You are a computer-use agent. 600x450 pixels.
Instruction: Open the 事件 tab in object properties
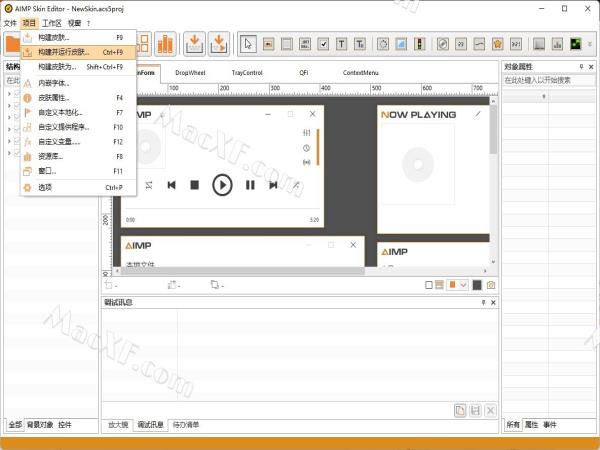click(550, 425)
